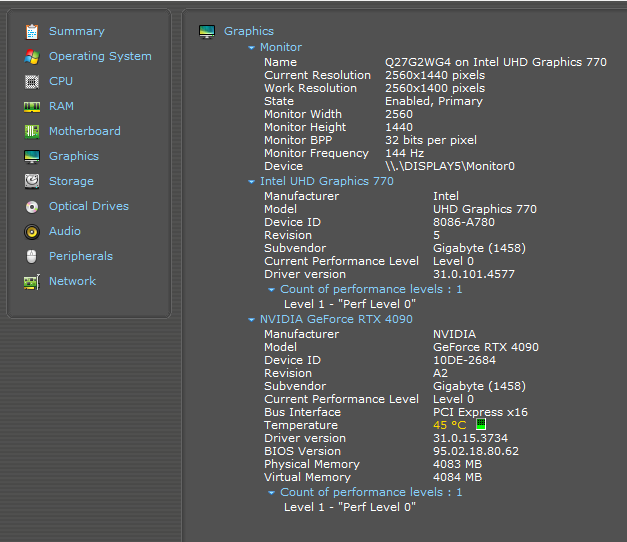The height and width of the screenshot is (542, 627).
Task: Open the Audio section
Action: (x=65, y=231)
